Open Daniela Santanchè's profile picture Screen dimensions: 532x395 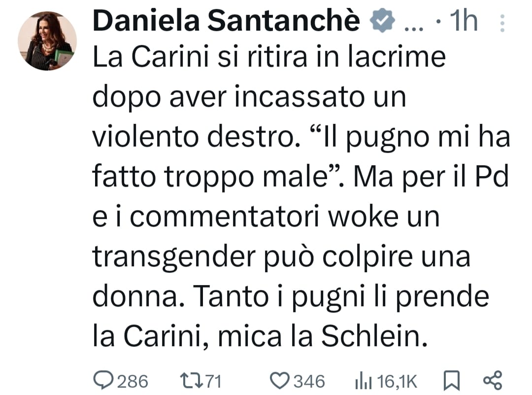tap(47, 40)
